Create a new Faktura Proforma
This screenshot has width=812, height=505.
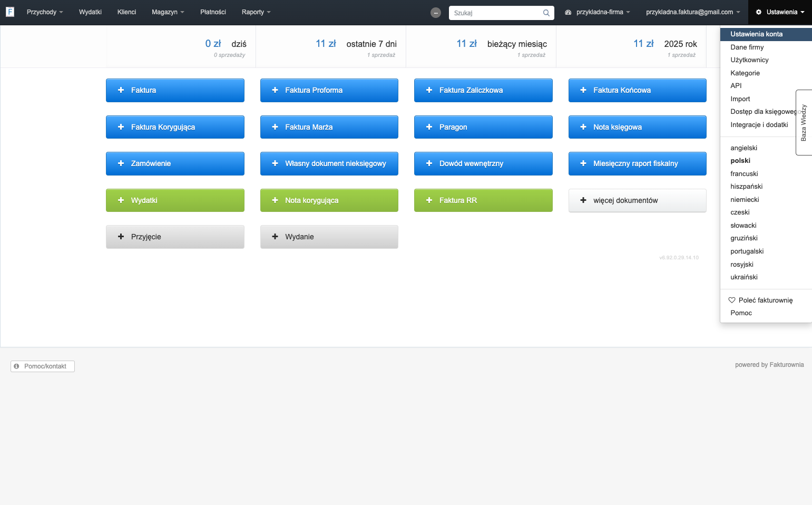point(329,90)
